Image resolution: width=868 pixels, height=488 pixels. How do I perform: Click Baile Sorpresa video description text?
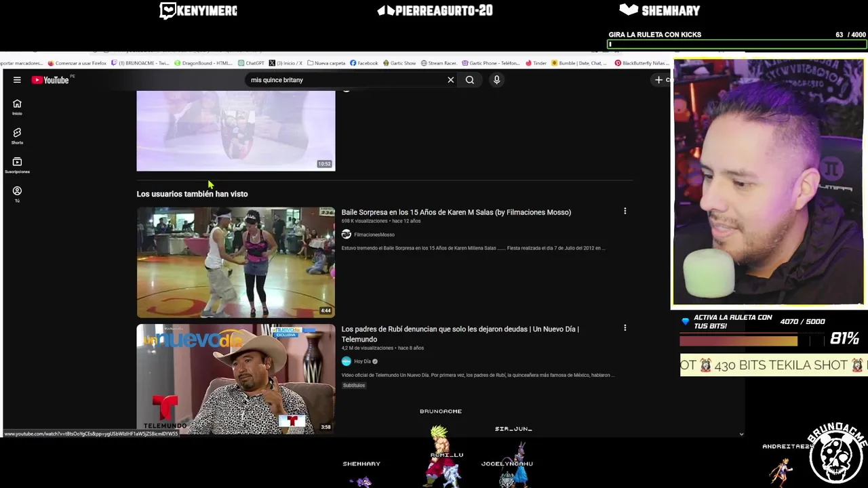point(473,248)
